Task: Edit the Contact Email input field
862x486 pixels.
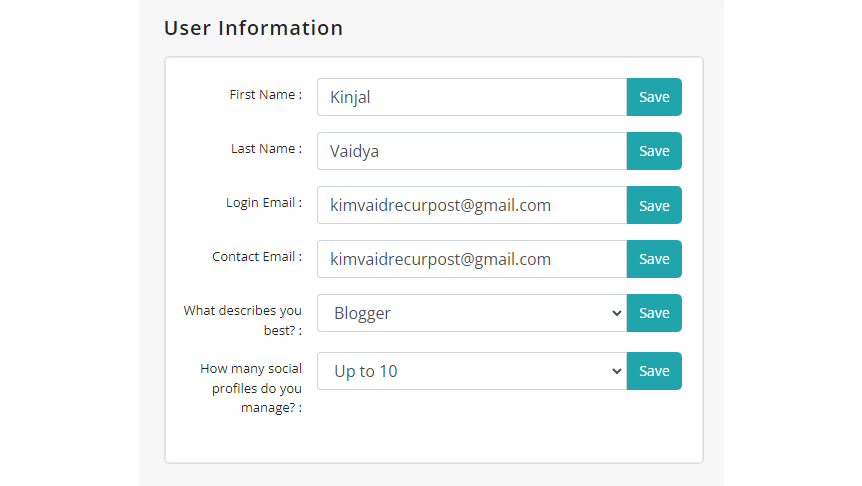Action: [472, 259]
